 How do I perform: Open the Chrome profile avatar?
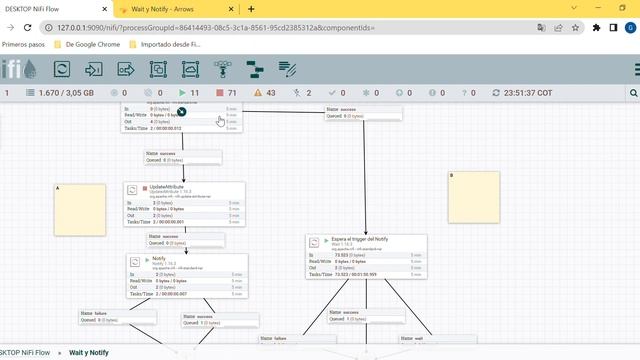(630, 28)
